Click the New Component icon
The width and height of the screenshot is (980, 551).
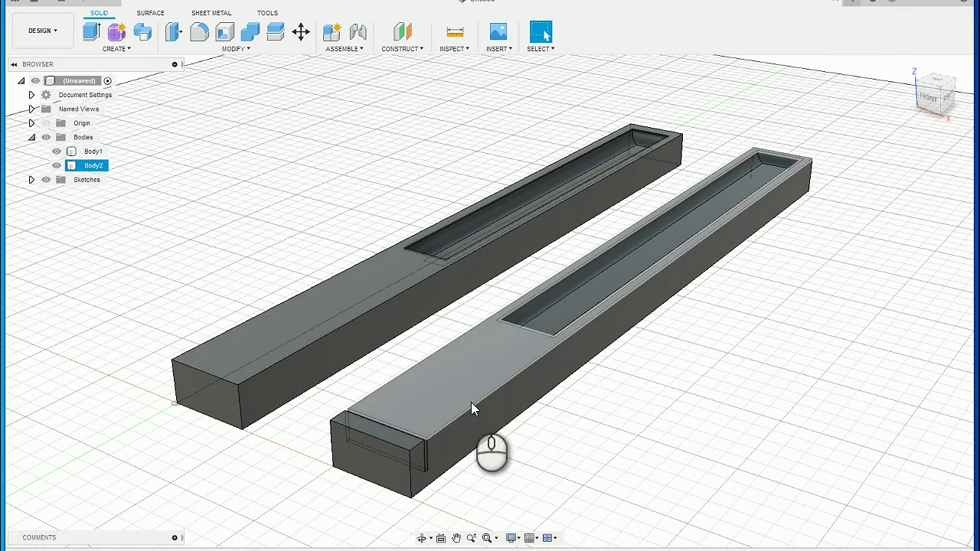tap(332, 31)
